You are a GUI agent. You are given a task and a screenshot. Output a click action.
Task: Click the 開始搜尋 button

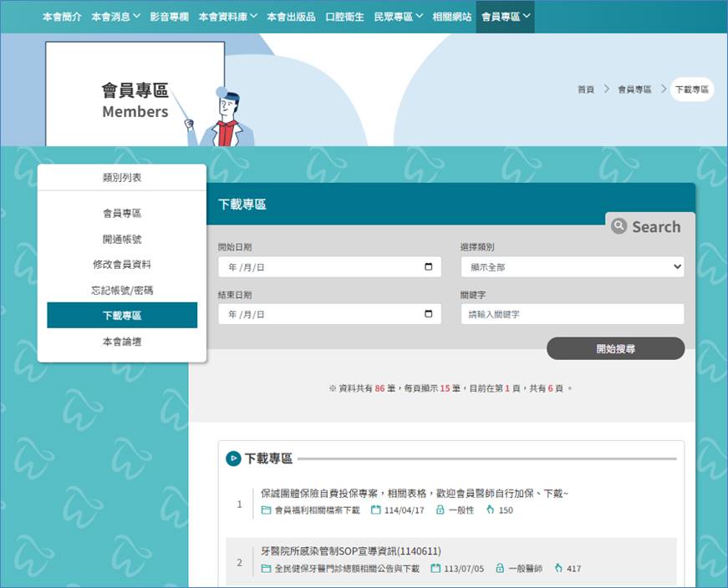coord(616,348)
